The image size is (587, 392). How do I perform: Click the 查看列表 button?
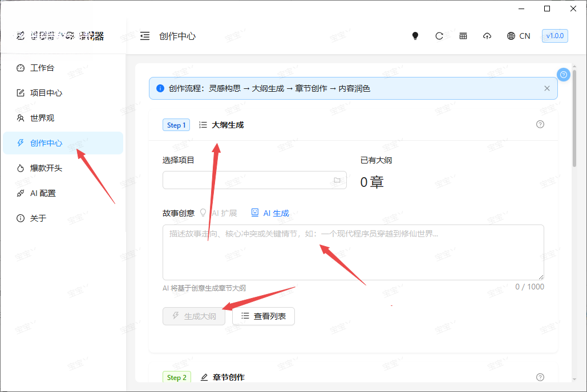264,316
